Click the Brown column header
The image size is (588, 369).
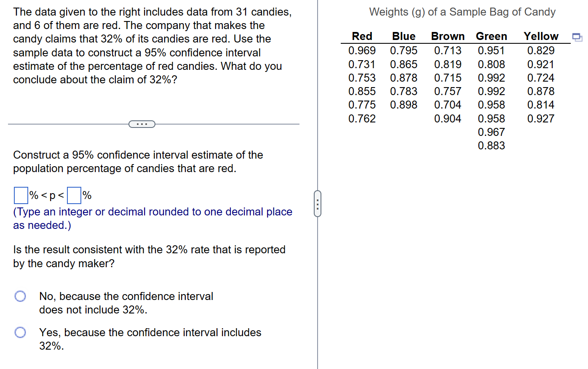pyautogui.click(x=447, y=36)
